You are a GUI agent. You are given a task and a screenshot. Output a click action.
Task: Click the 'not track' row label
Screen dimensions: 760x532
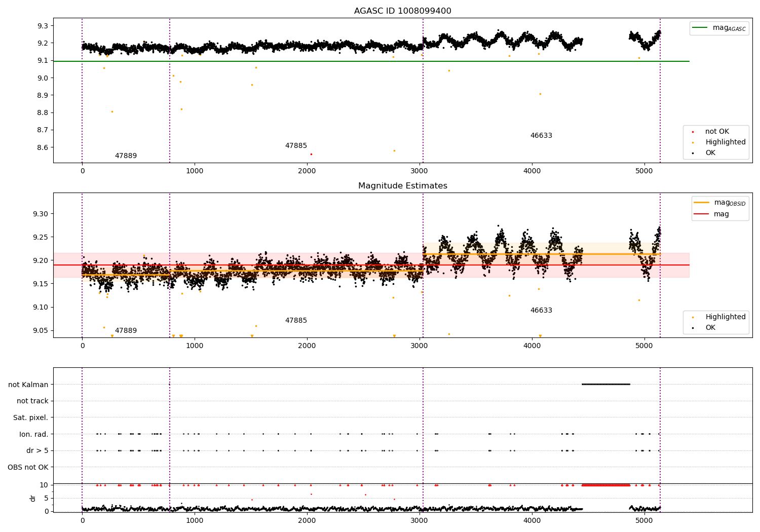32,401
